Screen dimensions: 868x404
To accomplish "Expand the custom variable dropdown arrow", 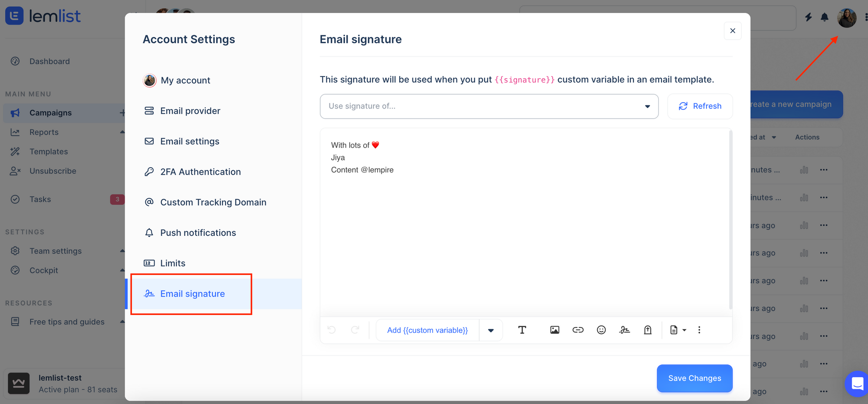I will click(x=491, y=331).
